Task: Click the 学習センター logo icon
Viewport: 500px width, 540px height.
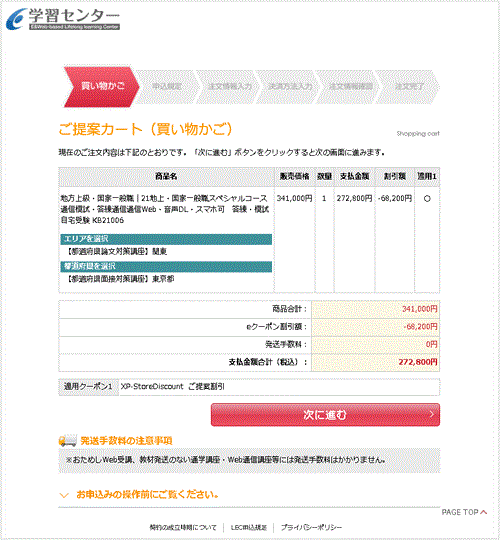Action: click(x=17, y=19)
